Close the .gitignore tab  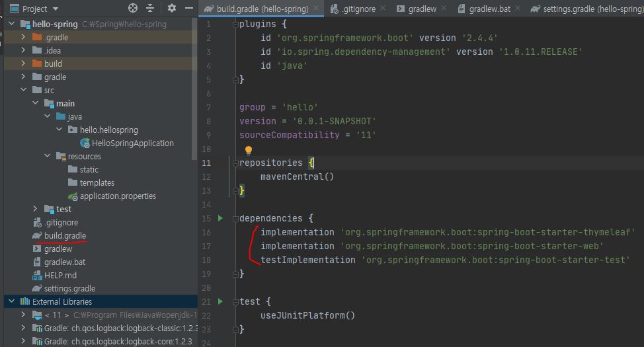(383, 8)
